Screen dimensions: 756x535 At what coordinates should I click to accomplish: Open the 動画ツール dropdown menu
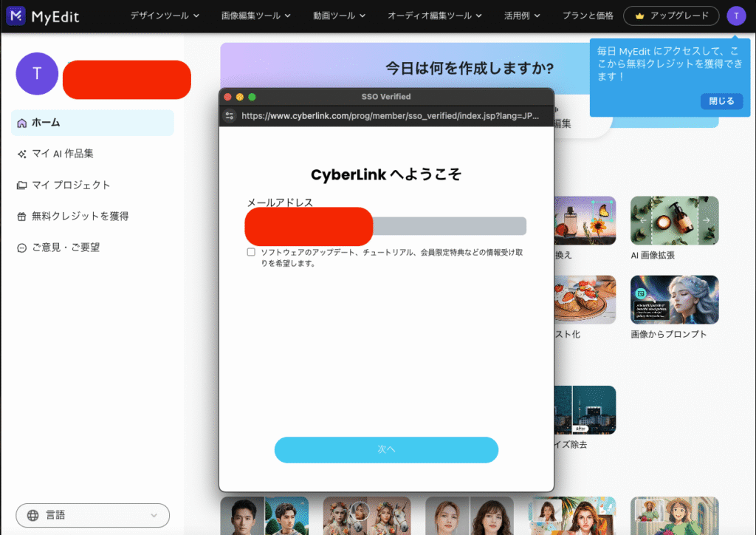339,16
